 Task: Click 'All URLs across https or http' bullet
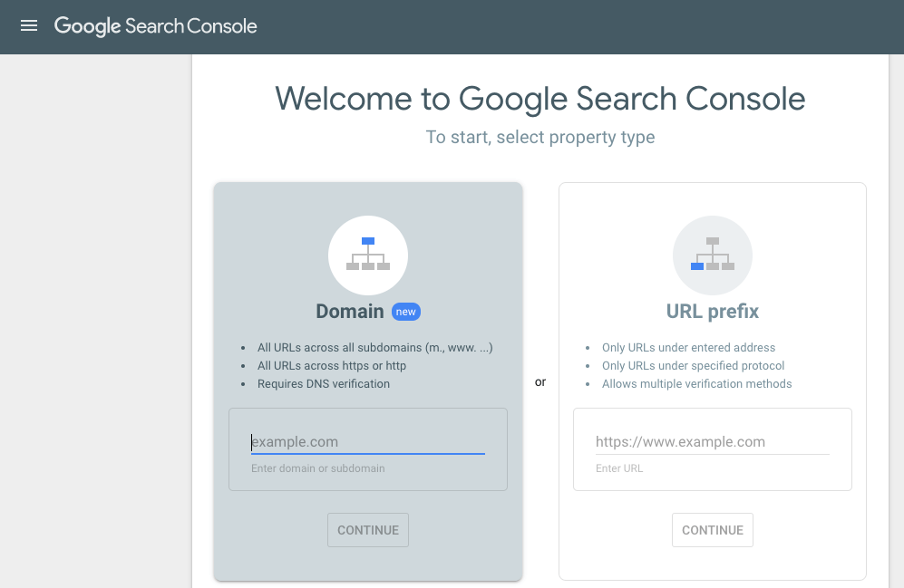click(x=332, y=366)
